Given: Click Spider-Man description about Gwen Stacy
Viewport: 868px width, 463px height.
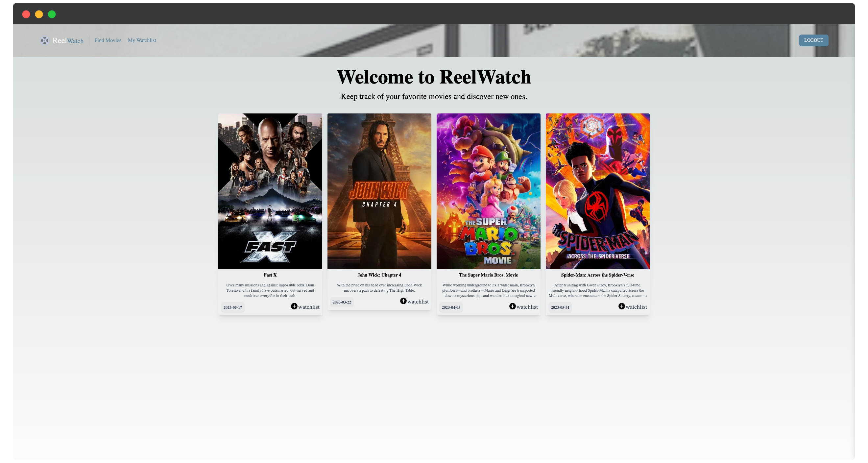Looking at the screenshot, I should click(598, 290).
